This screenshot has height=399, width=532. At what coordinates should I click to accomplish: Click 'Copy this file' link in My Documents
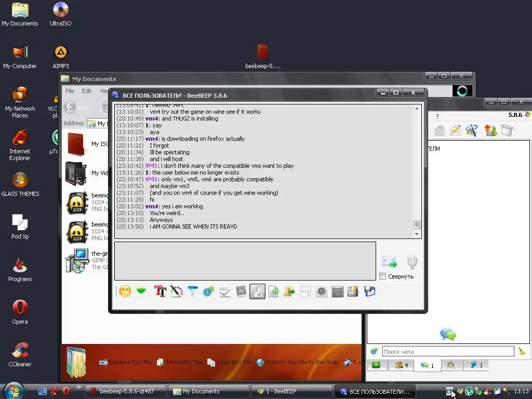pyautogui.click(x=230, y=362)
